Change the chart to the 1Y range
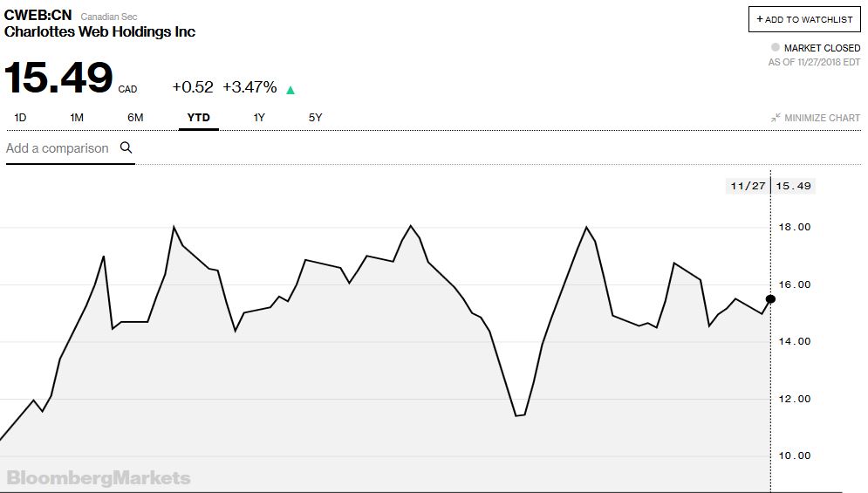Viewport: 868px width, 493px height. (259, 117)
